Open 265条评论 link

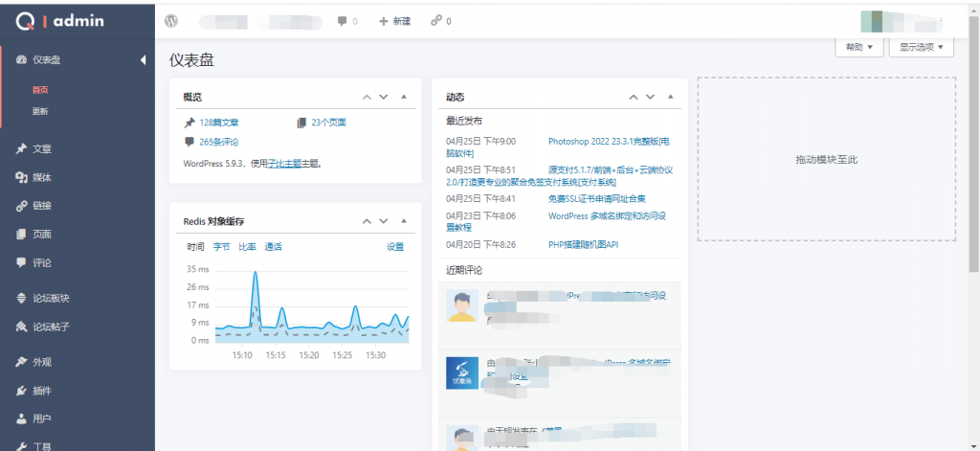tap(219, 142)
